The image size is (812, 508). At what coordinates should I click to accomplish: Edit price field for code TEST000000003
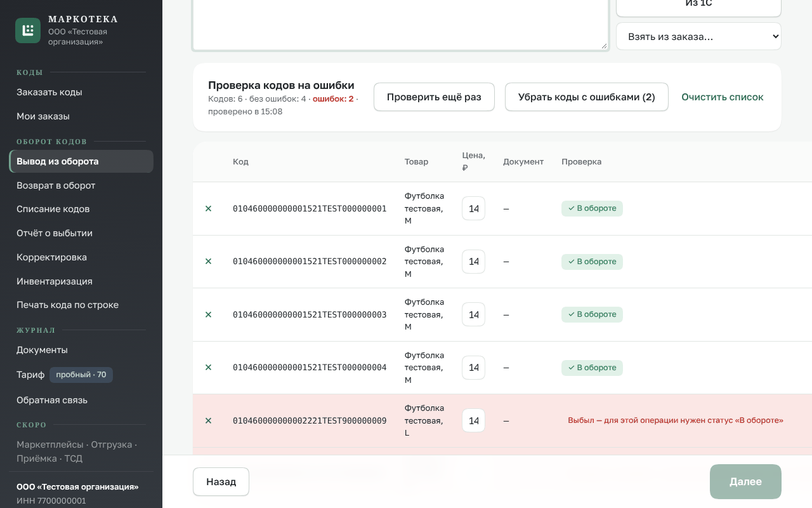[x=473, y=315]
